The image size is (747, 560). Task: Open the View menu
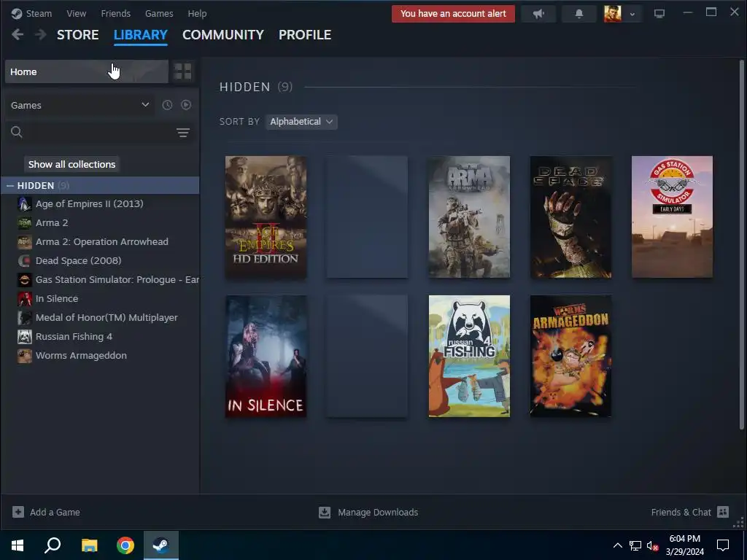click(76, 13)
